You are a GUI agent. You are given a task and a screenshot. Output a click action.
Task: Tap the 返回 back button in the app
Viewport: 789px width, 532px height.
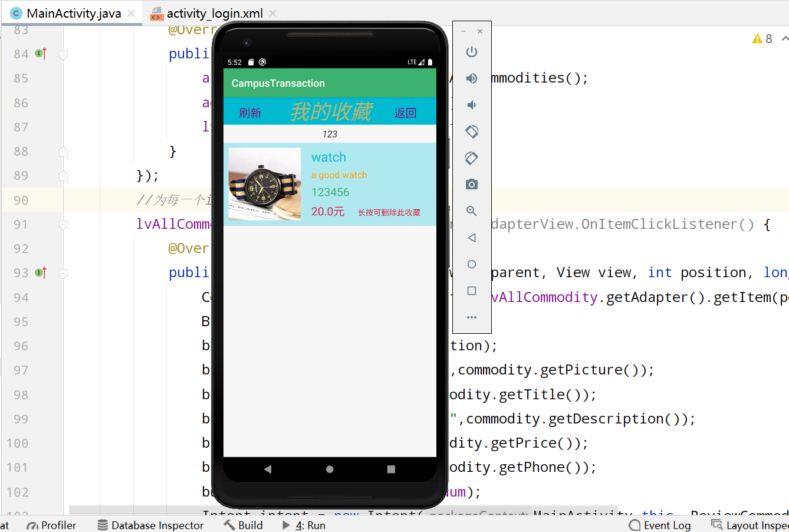coord(405,113)
